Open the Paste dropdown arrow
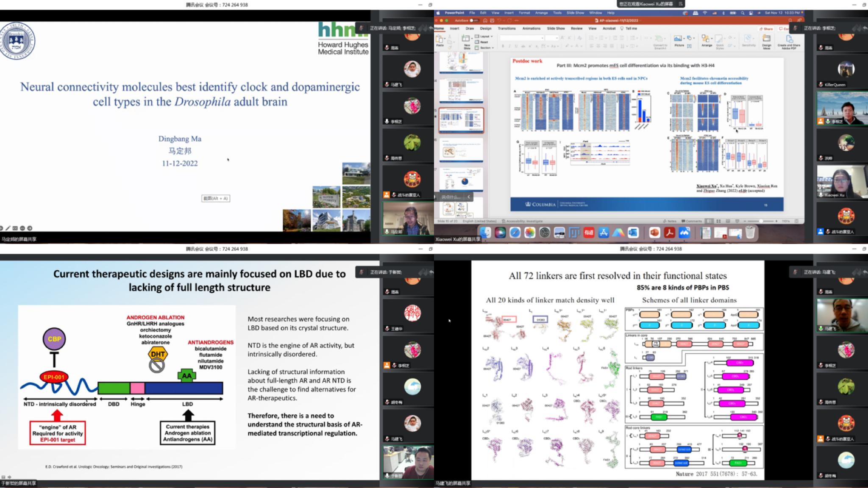 [x=445, y=39]
